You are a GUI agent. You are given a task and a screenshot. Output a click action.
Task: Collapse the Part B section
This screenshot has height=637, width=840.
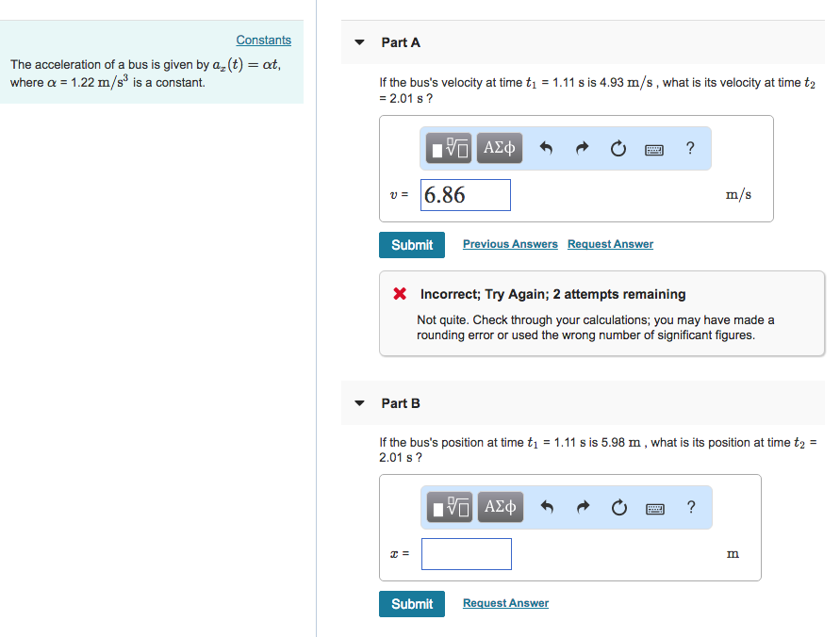pos(359,402)
